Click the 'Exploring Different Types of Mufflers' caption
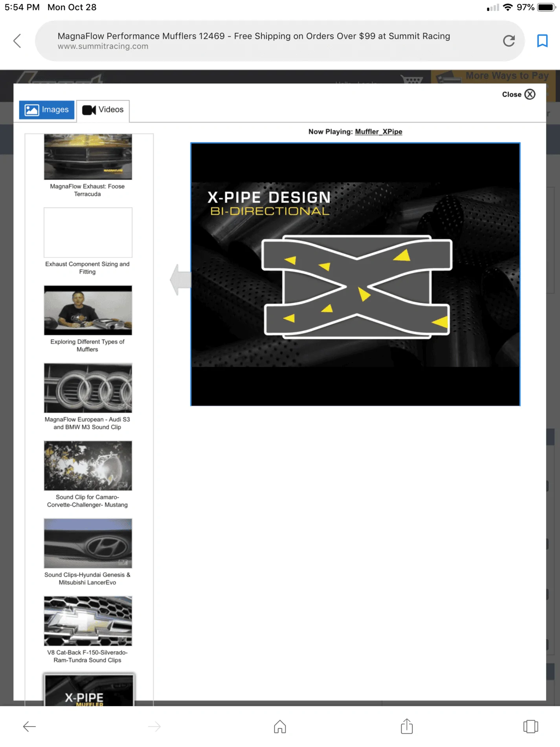The height and width of the screenshot is (747, 560). click(x=87, y=345)
